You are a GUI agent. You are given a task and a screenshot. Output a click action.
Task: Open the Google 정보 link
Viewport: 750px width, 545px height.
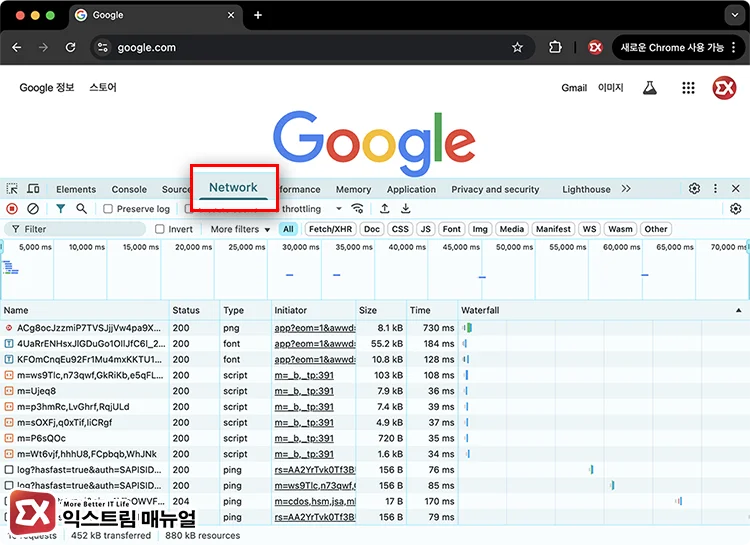[47, 88]
